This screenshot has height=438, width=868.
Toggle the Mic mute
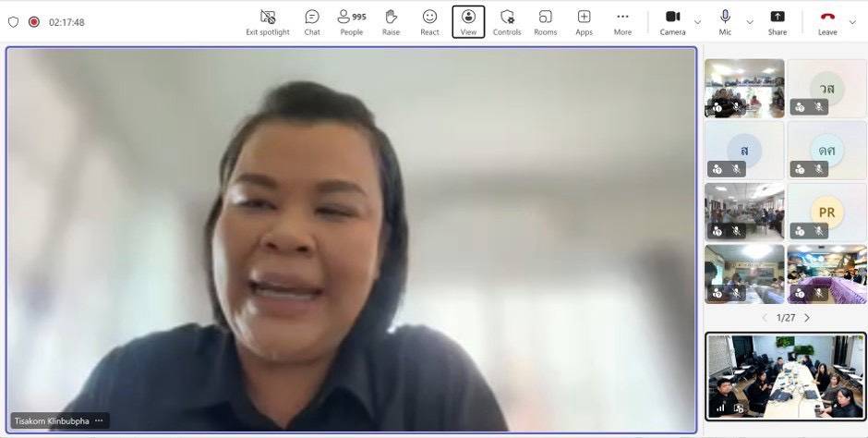725,23
